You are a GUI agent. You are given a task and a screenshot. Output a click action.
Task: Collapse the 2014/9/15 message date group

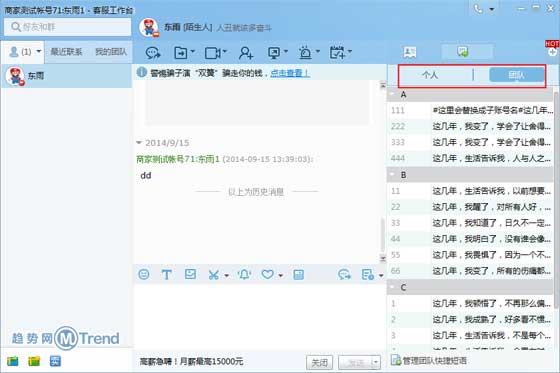pos(139,143)
